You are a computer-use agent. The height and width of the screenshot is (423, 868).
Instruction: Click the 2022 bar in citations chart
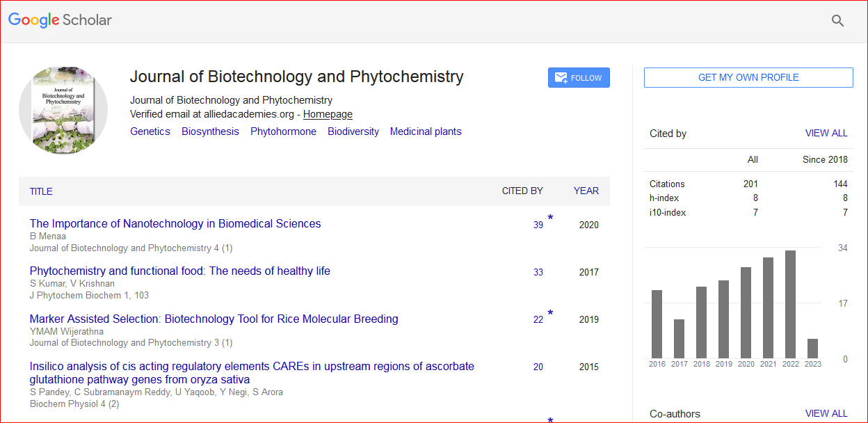pyautogui.click(x=790, y=304)
